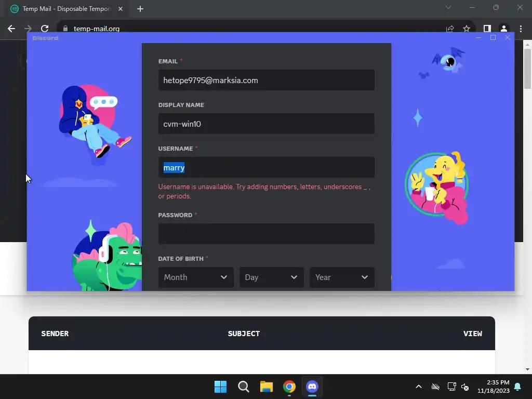Open the Month dropdown

tap(196, 277)
